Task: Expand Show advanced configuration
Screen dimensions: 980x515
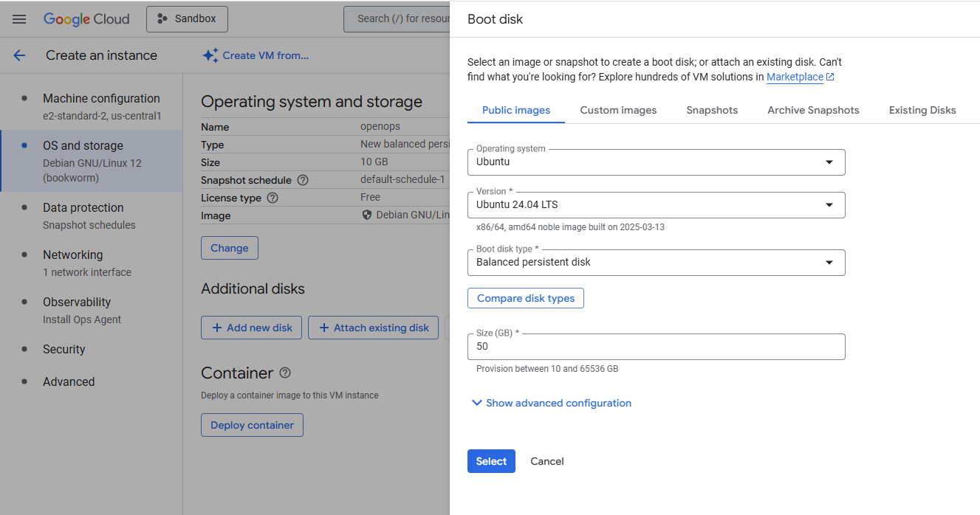Action: (x=551, y=403)
